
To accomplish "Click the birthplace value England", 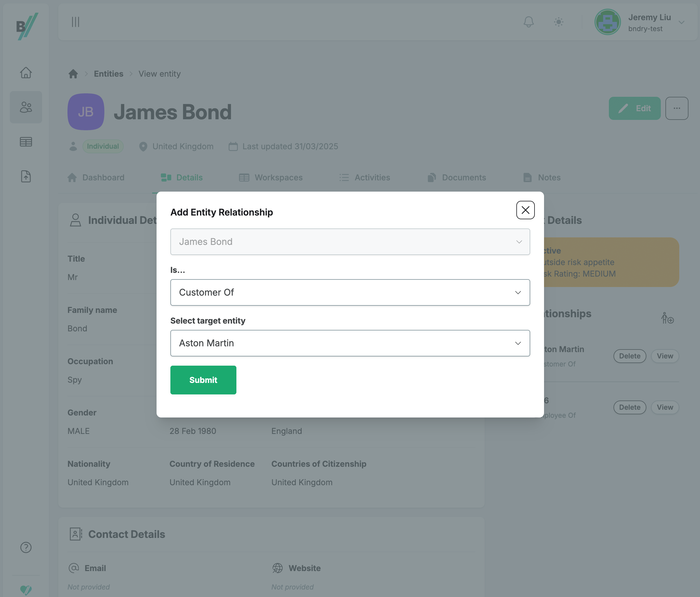I will pos(287,431).
